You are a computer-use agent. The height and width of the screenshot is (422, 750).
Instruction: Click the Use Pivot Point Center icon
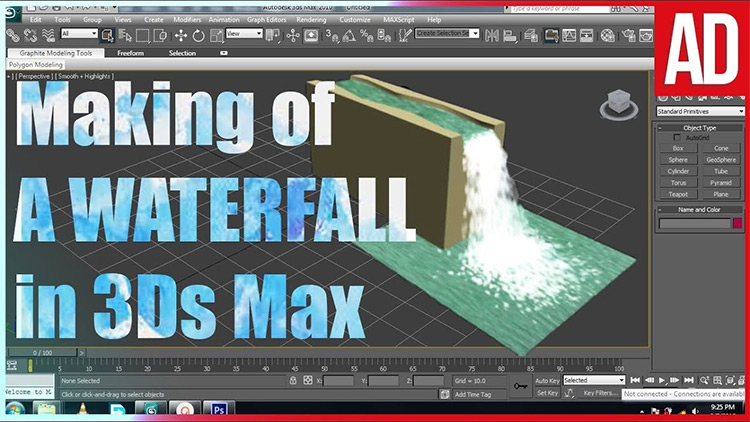click(x=273, y=35)
